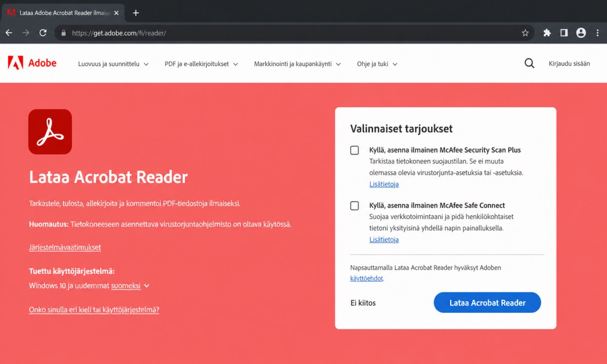Open the browser profile avatar
Screen dimensions: 607x364
581,33
